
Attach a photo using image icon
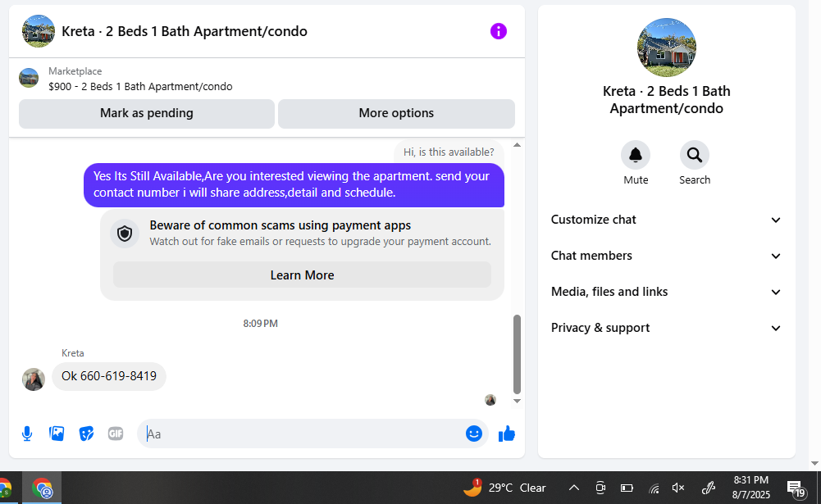pos(57,434)
